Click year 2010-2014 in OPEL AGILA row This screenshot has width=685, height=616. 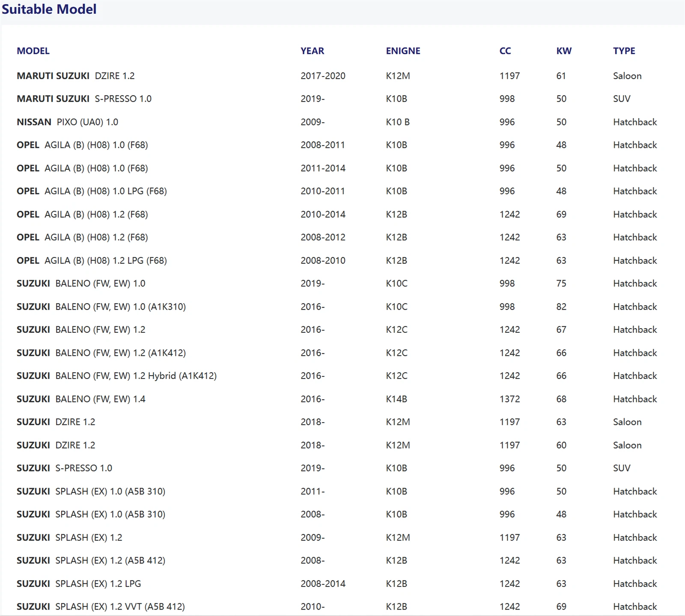[x=323, y=214]
